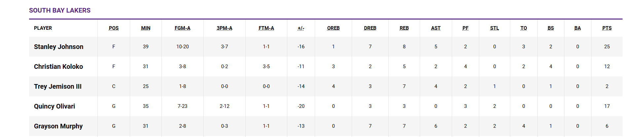The image size is (644, 137).
Task: Open Grayson Murphy's player entry
Action: click(x=58, y=126)
